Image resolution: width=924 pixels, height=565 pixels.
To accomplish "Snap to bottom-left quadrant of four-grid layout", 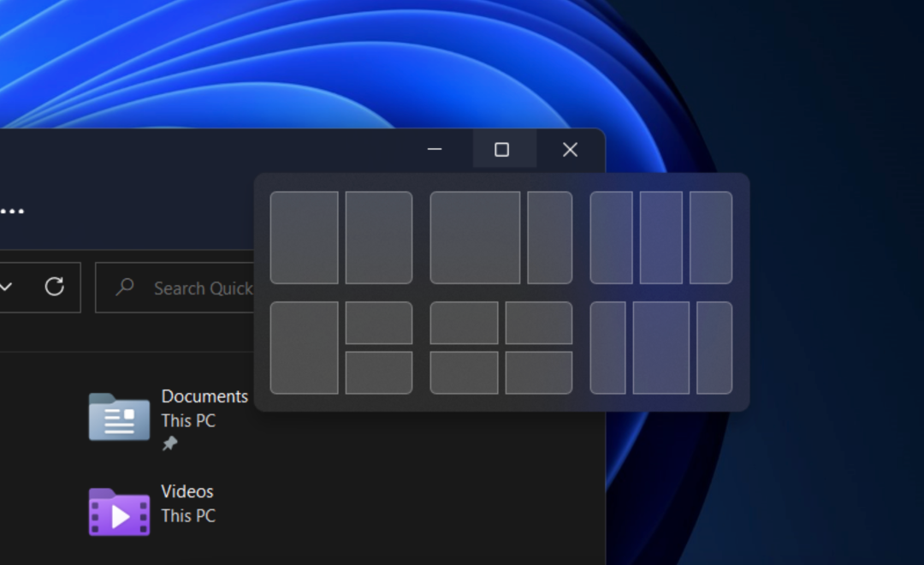I will click(465, 372).
